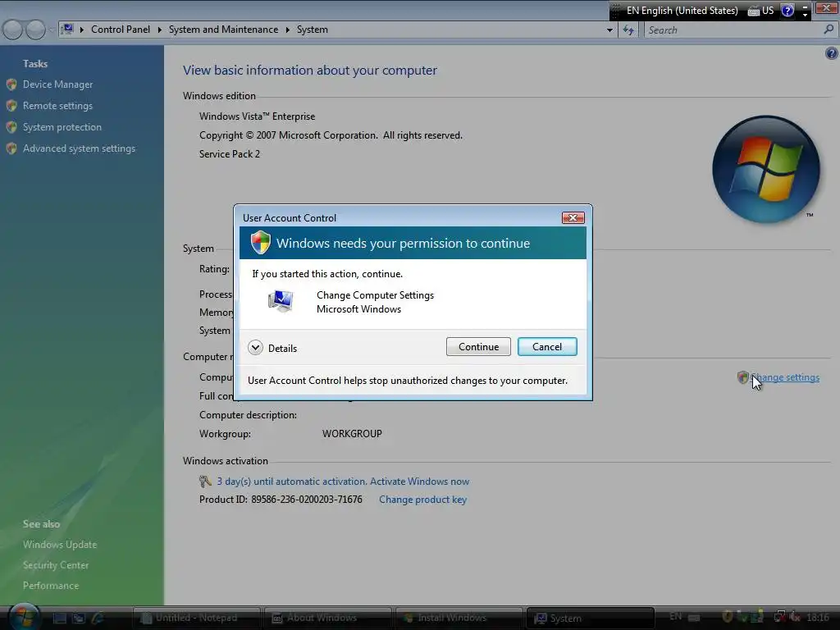This screenshot has width=840, height=630.
Task: Click the refresh button beside the address bar
Action: (x=628, y=30)
